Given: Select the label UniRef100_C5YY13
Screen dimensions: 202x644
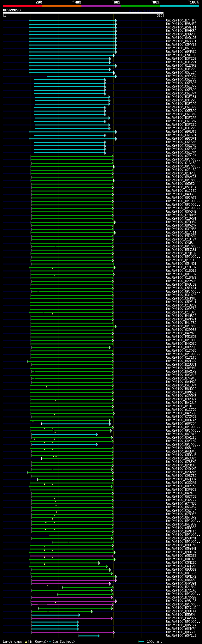Looking at the screenshot, I should pyautogui.click(x=181, y=45).
